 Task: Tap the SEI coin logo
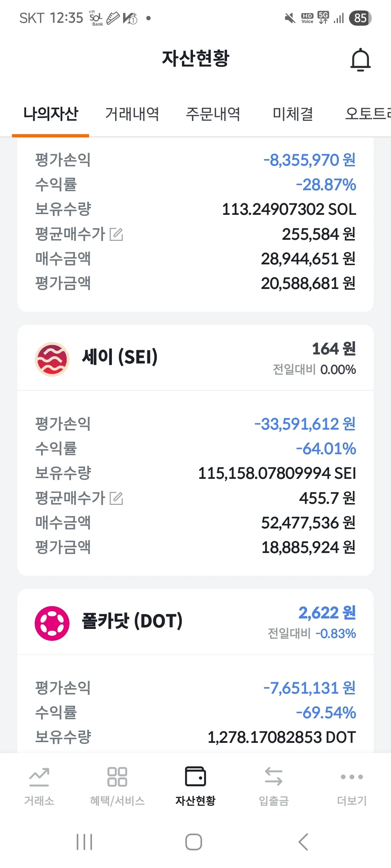(x=52, y=359)
